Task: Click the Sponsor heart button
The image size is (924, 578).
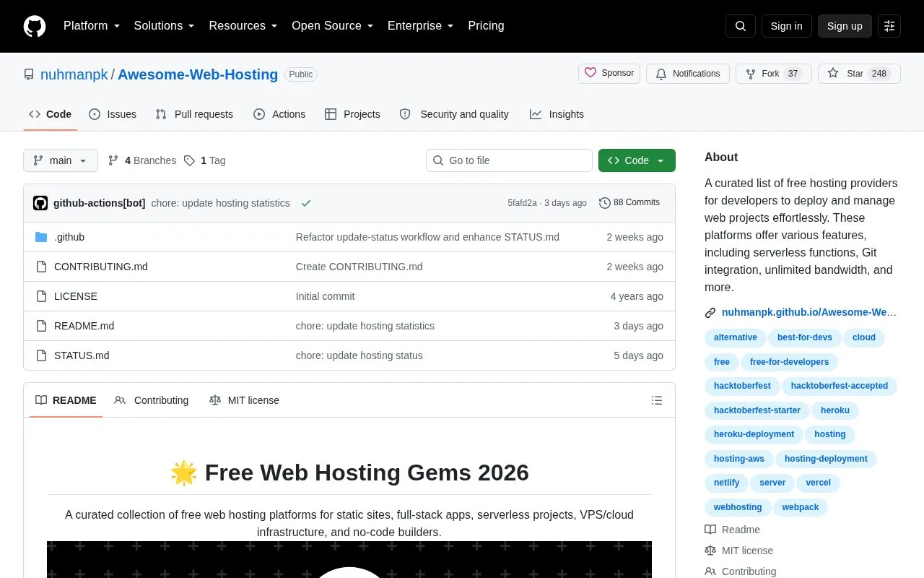Action: coord(609,74)
